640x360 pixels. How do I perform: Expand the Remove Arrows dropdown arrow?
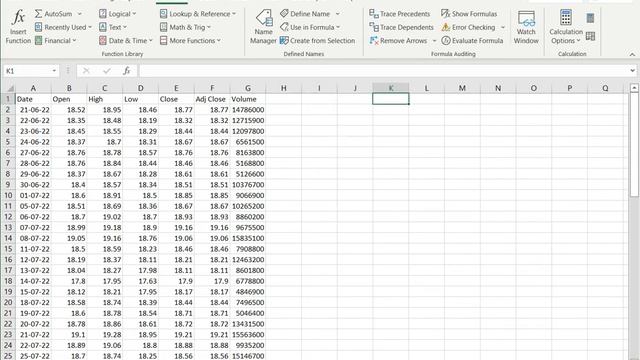(434, 41)
